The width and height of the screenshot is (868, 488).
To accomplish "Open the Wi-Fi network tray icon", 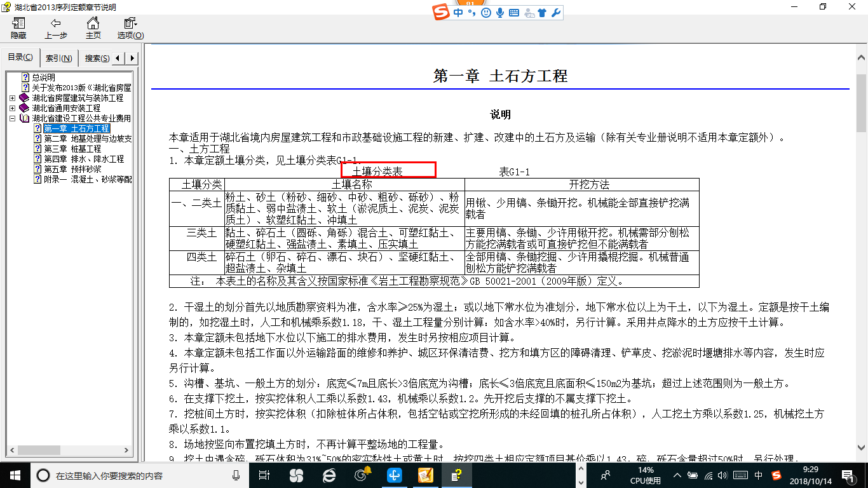I will pos(709,475).
